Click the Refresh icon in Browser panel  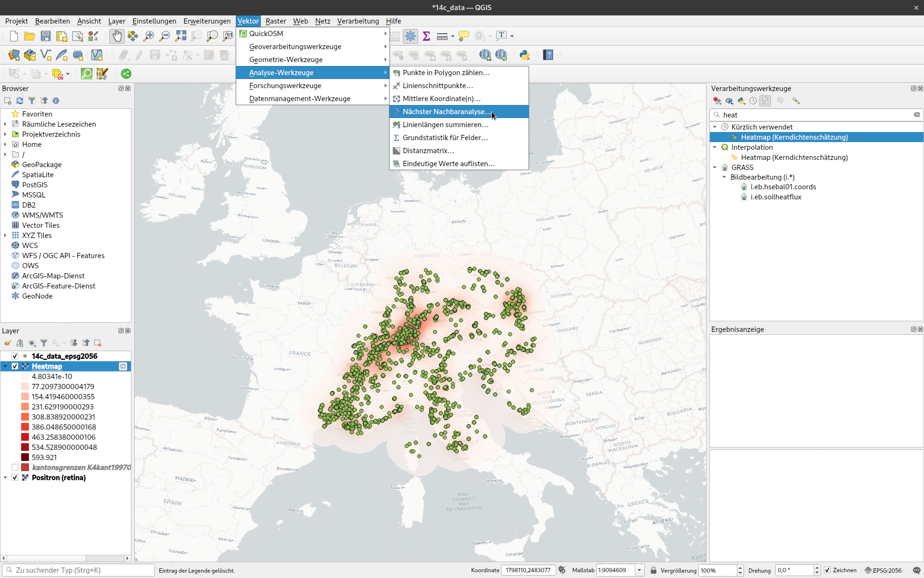coord(20,101)
